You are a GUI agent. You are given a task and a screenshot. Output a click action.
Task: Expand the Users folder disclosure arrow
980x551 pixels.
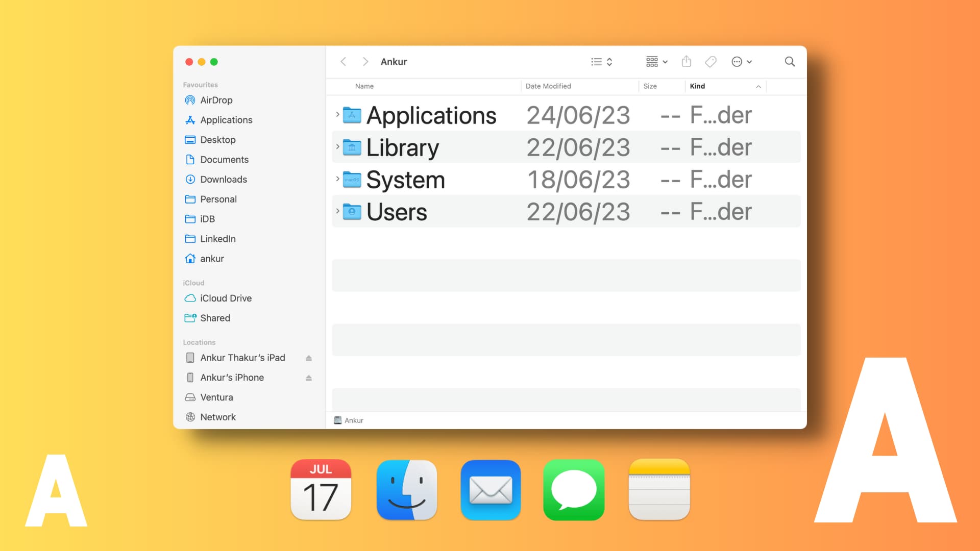tap(337, 211)
